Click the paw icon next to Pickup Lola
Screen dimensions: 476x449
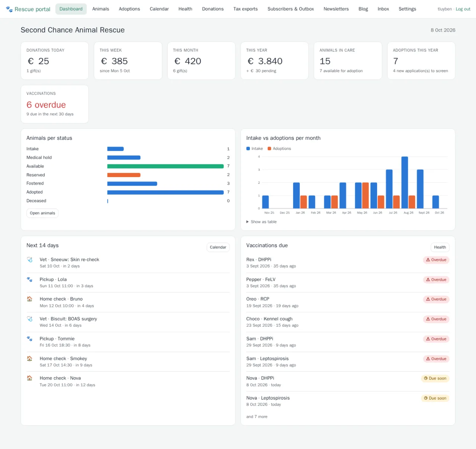coord(30,279)
